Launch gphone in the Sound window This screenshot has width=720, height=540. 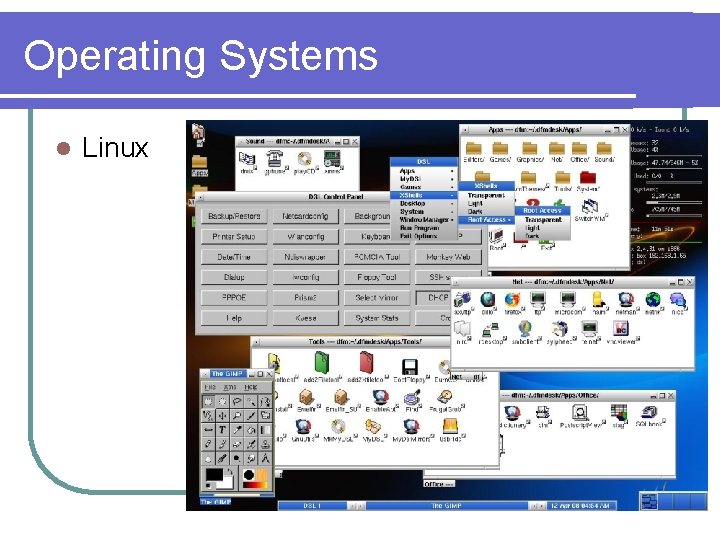275,161
